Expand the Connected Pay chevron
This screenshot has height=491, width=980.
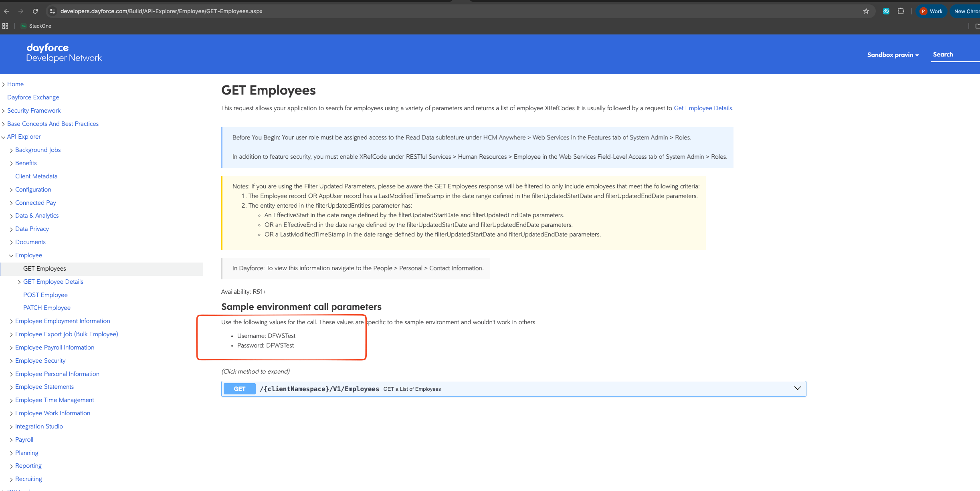pyautogui.click(x=11, y=203)
